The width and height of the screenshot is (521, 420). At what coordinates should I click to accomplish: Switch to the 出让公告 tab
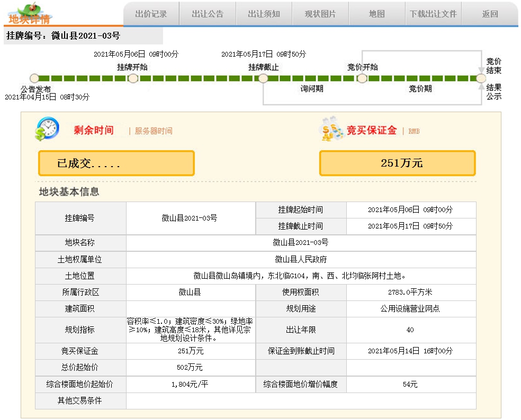208,14
